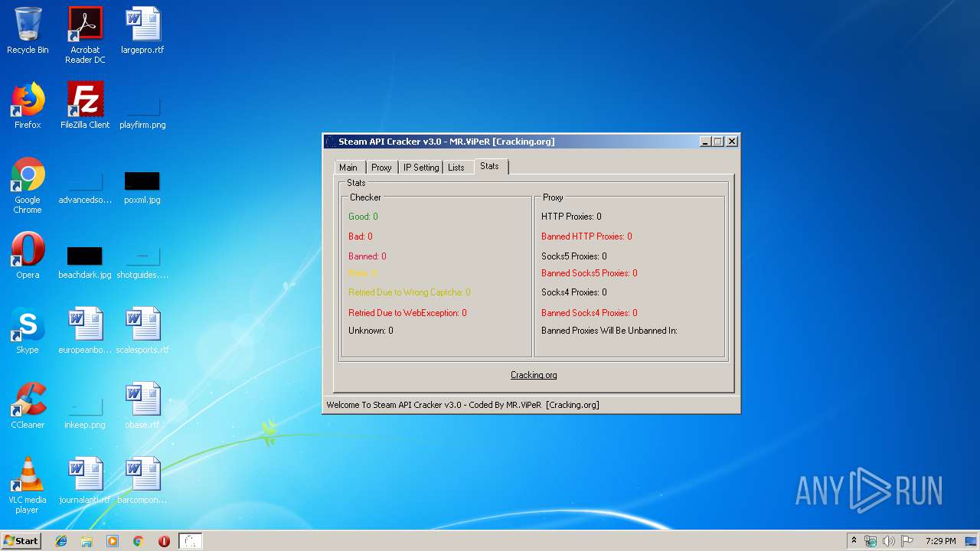Viewport: 980px width, 551px height.
Task: Click Chrome icon in taskbar
Action: pyautogui.click(x=139, y=541)
